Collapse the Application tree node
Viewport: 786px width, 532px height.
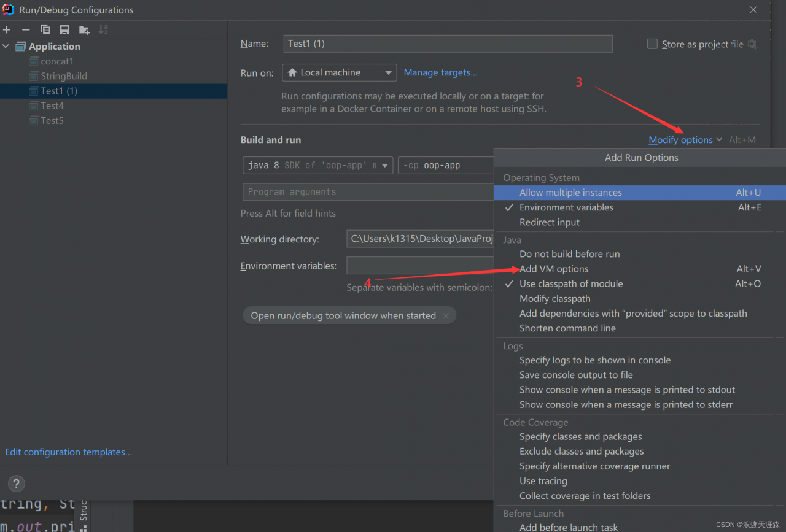tap(6, 47)
